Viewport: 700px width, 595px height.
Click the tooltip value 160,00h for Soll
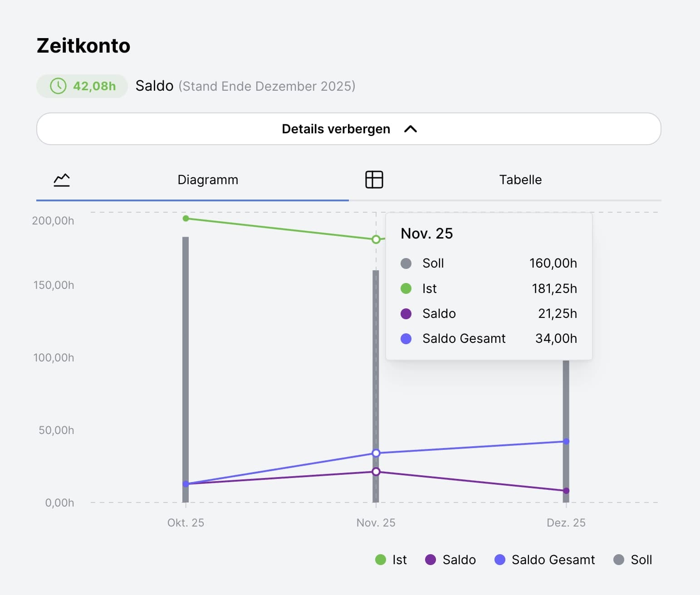(553, 263)
